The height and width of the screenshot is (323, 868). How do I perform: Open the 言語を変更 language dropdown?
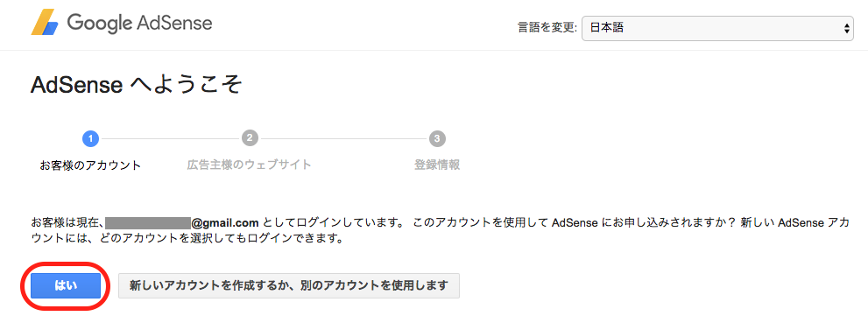(x=718, y=28)
